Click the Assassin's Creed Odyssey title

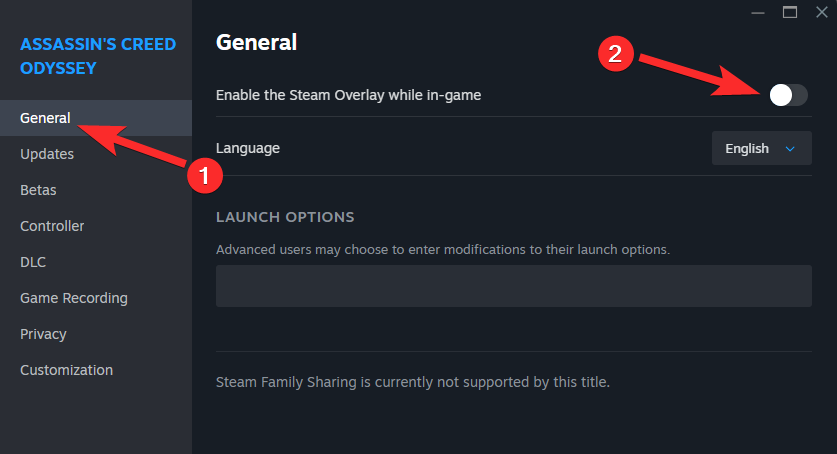pyautogui.click(x=97, y=56)
